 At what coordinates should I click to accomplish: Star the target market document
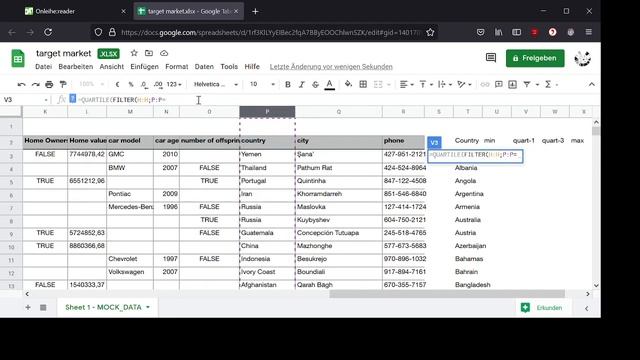pos(134,53)
